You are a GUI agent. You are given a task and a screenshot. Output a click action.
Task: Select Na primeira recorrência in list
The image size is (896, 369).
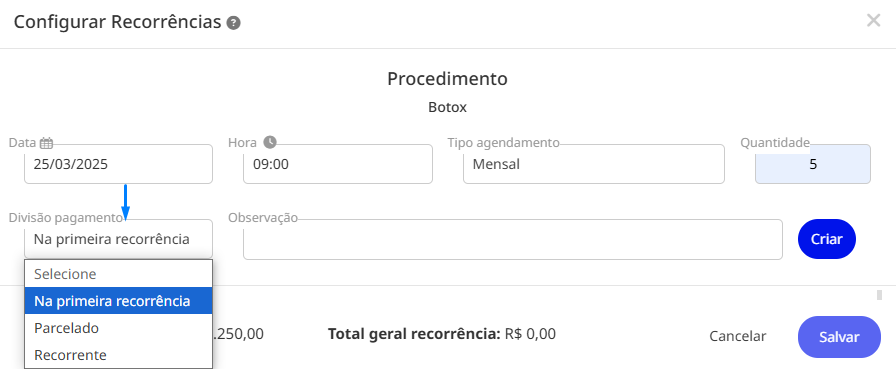(x=118, y=301)
